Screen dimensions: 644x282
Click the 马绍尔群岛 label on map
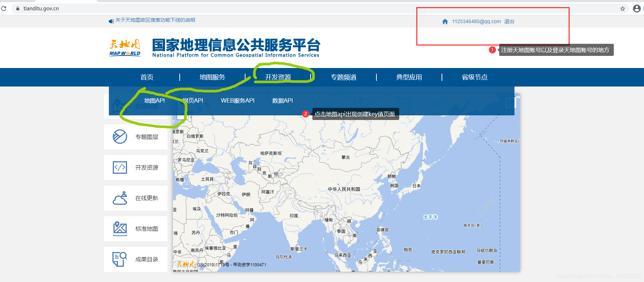pos(487,251)
